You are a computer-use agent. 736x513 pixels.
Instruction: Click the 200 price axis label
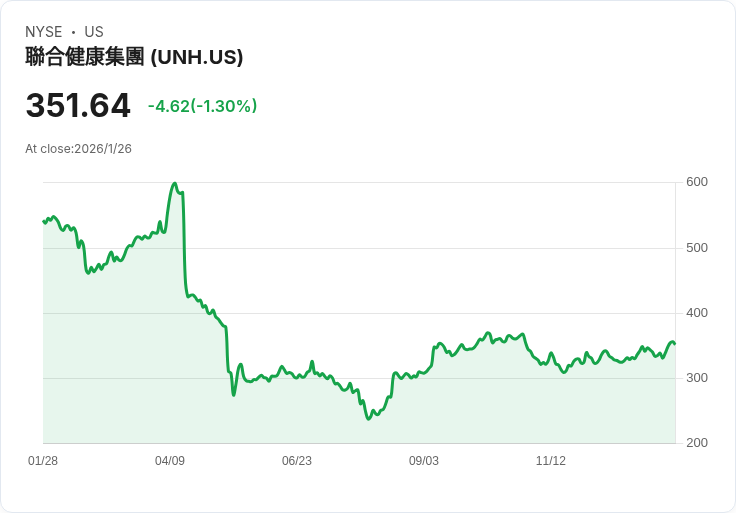[697, 443]
